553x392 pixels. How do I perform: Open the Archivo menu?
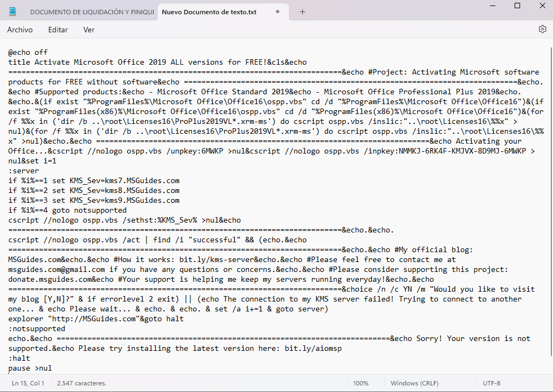(20, 30)
